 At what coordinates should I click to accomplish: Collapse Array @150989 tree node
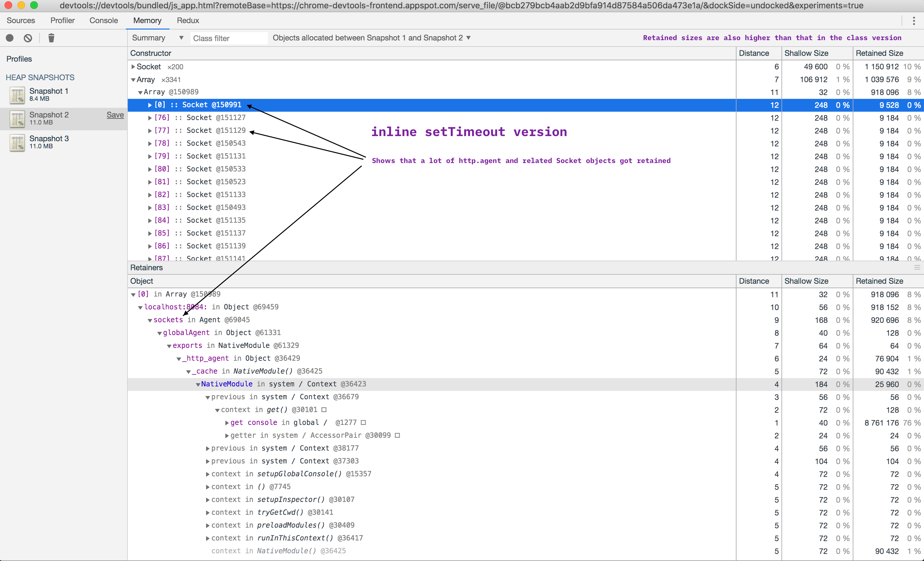(x=140, y=92)
